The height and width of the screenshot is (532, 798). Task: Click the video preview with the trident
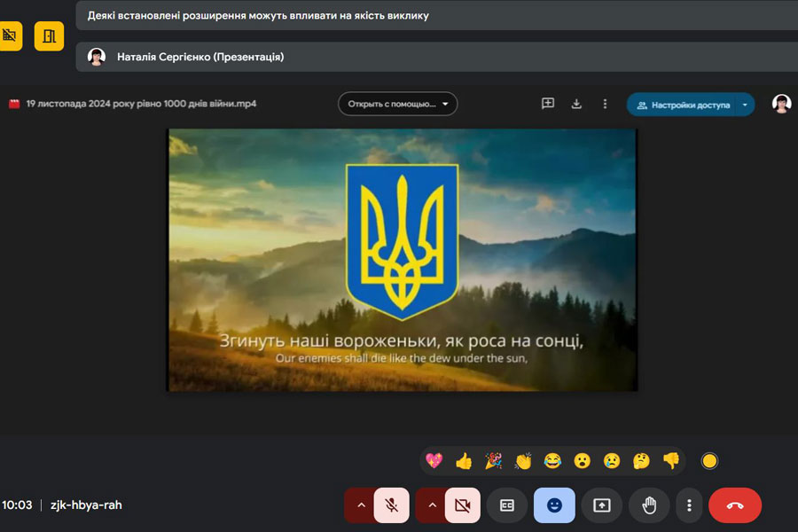coord(402,260)
